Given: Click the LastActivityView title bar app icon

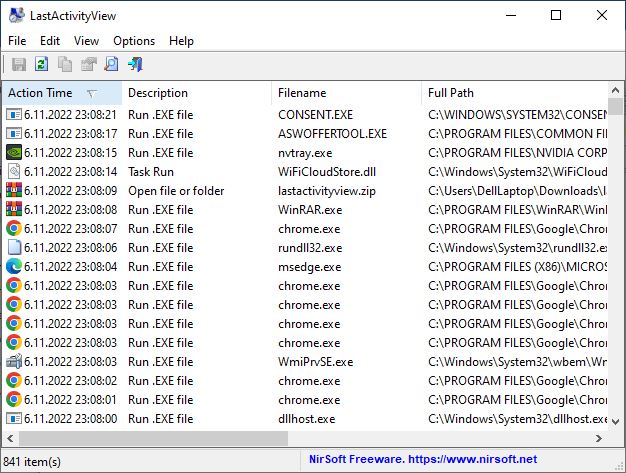Looking at the screenshot, I should (17, 16).
